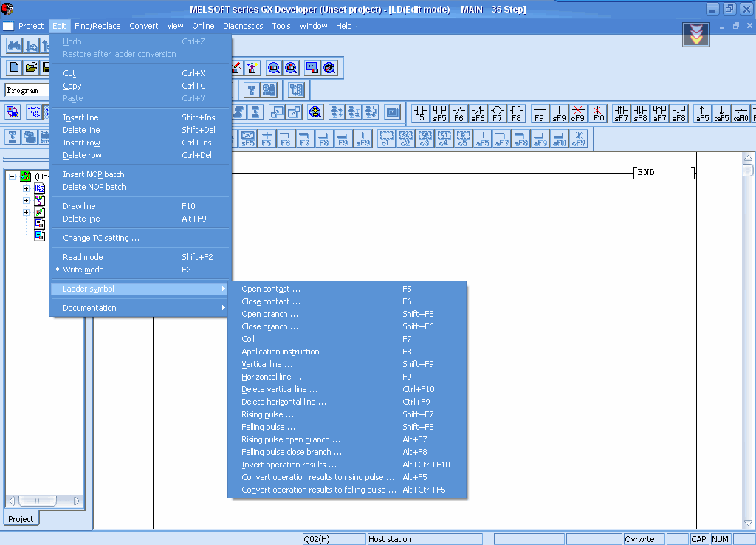Open the Ladder symbol submenu entry
The image size is (756, 545).
tap(140, 289)
